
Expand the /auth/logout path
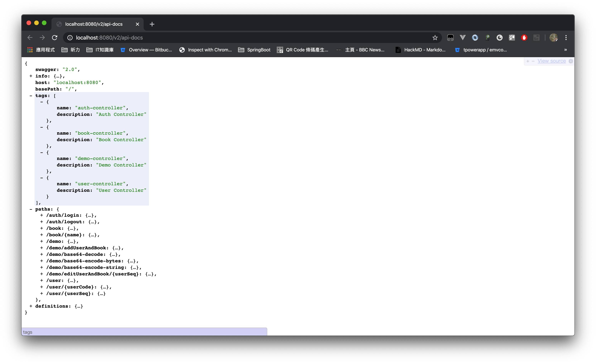tap(42, 222)
